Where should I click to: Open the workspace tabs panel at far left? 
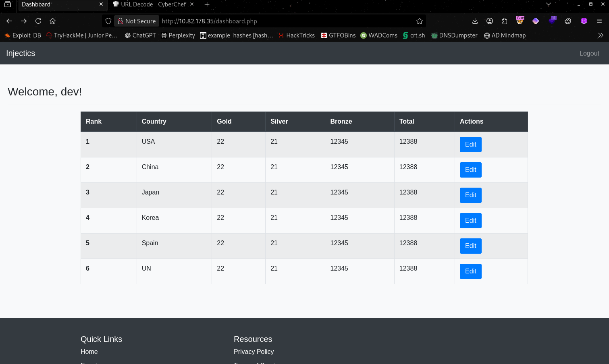[8, 4]
